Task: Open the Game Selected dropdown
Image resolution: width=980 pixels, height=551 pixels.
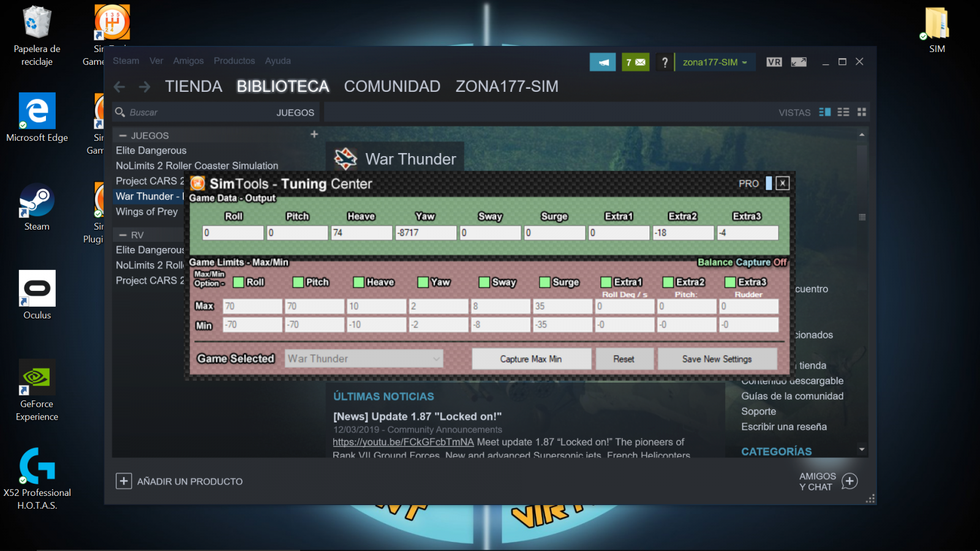Action: pos(364,359)
